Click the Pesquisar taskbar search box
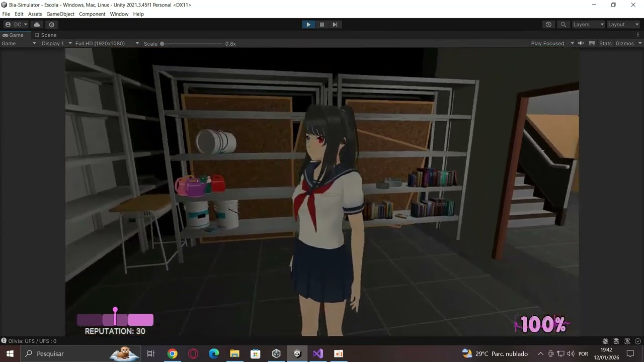The height and width of the screenshot is (362, 644). (80, 353)
